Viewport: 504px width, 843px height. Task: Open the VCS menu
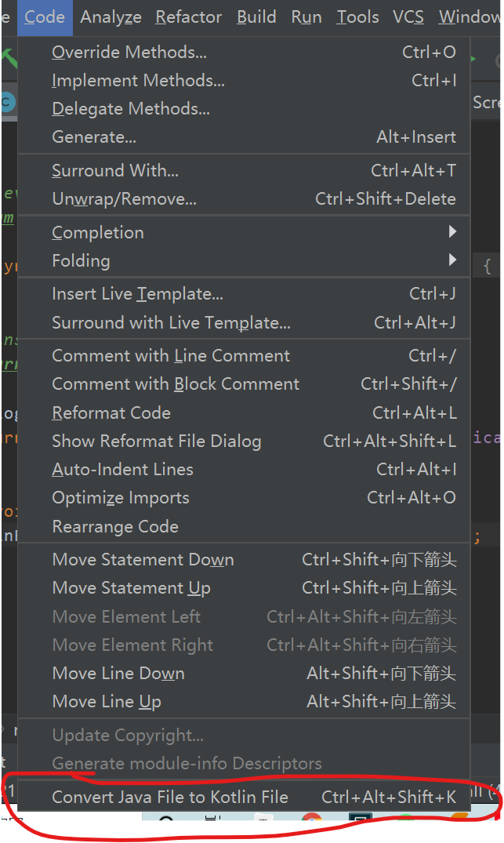click(x=408, y=17)
